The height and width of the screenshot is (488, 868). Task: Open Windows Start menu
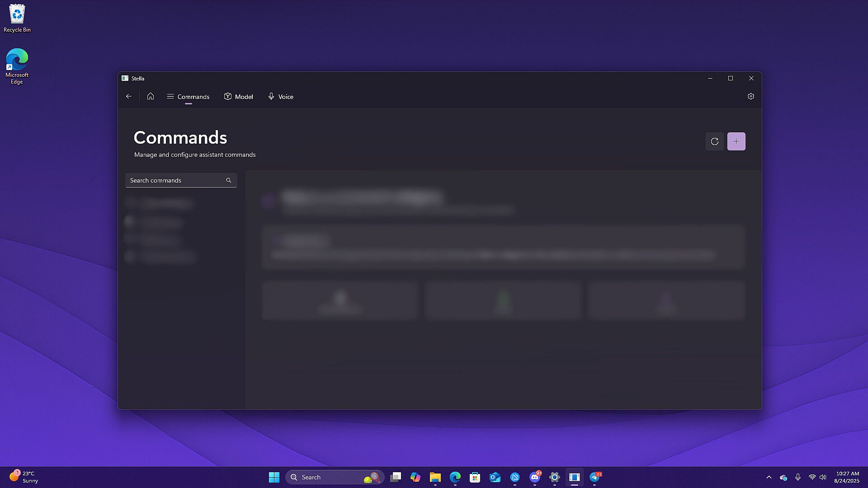[x=274, y=477]
